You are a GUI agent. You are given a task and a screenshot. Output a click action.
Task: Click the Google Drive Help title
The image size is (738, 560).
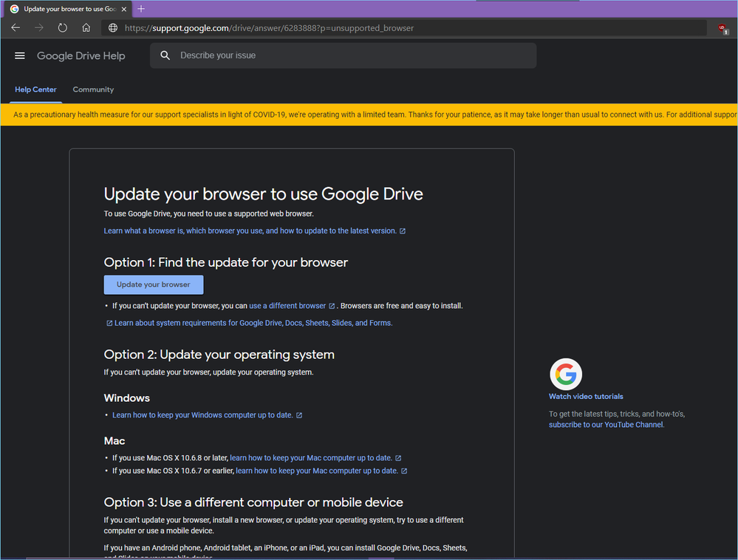tap(81, 55)
